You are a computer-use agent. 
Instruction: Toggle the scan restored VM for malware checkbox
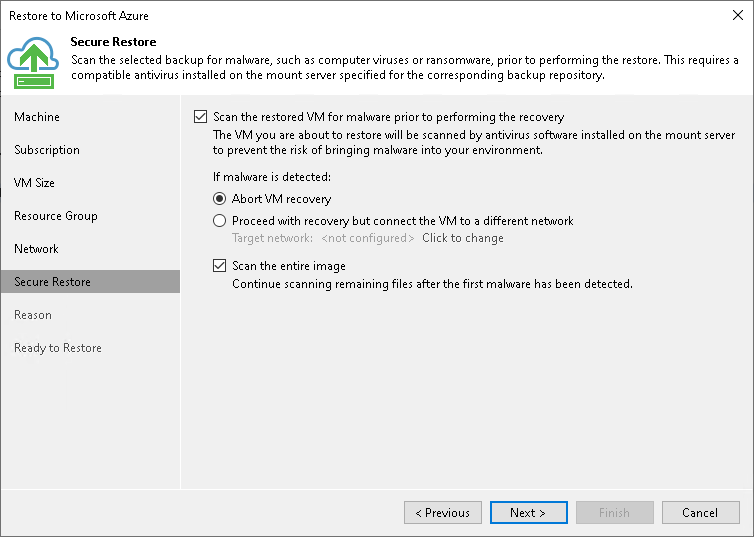pos(201,117)
